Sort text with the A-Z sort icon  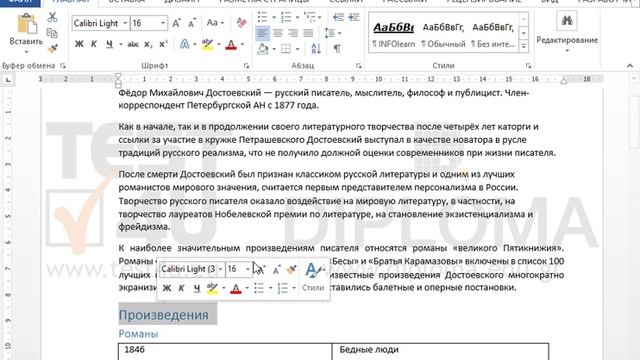316,49
